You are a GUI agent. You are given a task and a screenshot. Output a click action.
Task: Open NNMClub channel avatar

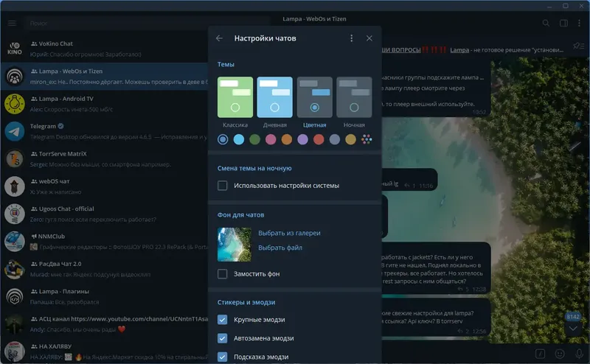(x=15, y=242)
